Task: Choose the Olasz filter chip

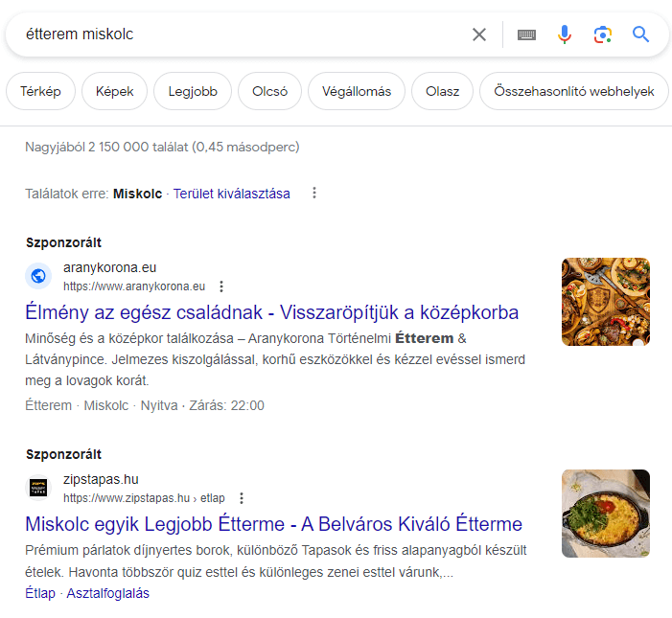Action: (x=442, y=92)
